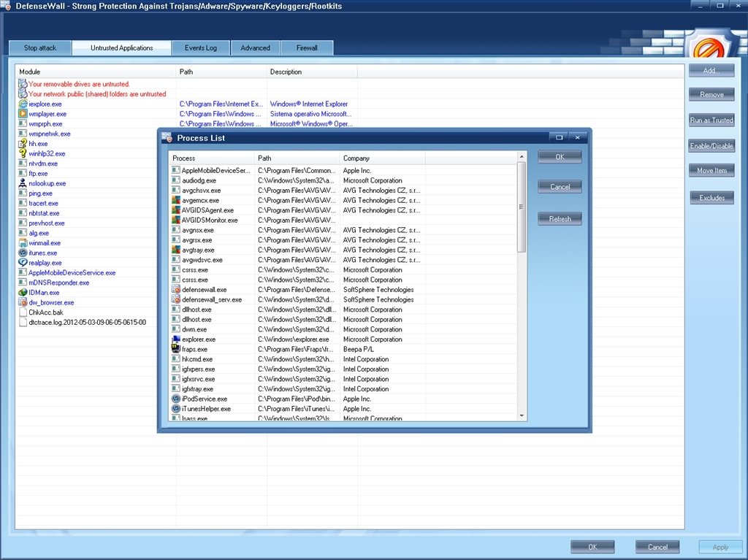The height and width of the screenshot is (560, 748).
Task: Click the Enable/Disable button
Action: (711, 146)
